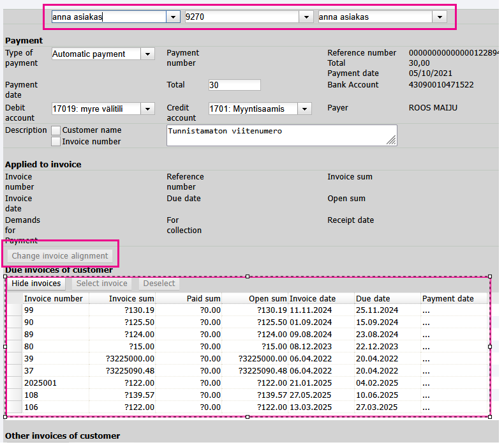
Task: Select invoice 99 in the table
Action: point(56,310)
